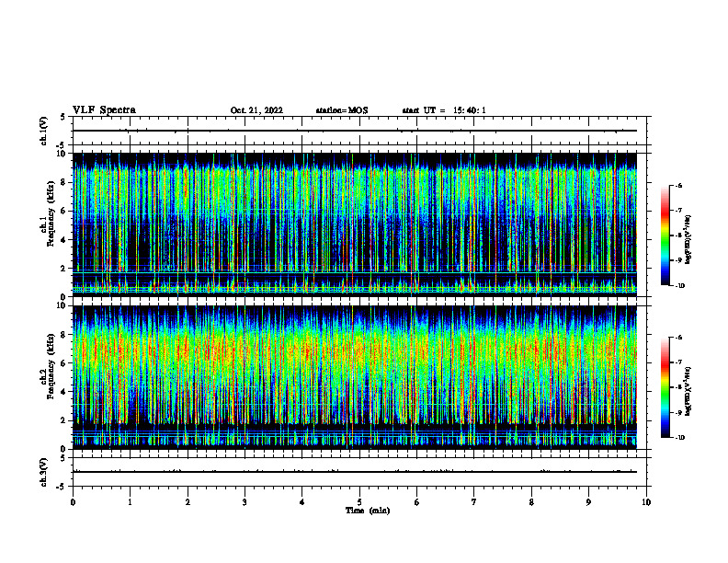The image size is (728, 563).
Task: Click the ch.2 spectrogram color scale bar
Action: (x=665, y=387)
